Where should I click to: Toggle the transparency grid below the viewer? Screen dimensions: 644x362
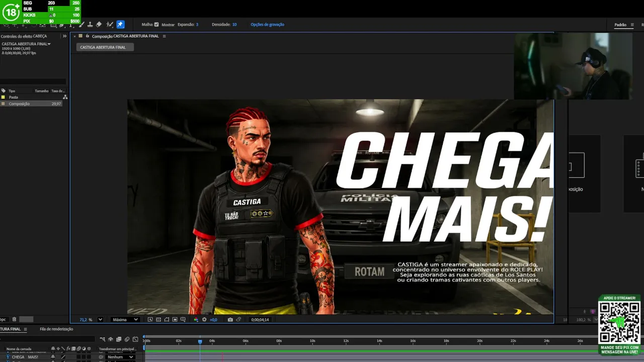[158, 319]
